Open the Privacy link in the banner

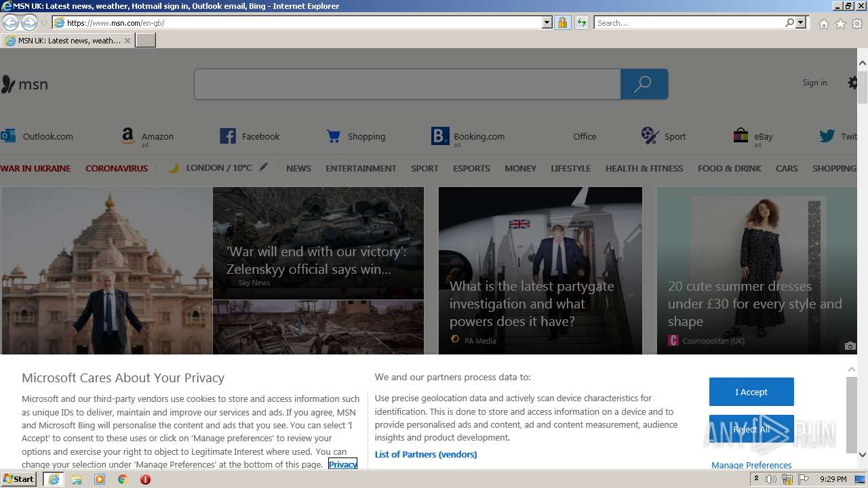(x=342, y=464)
